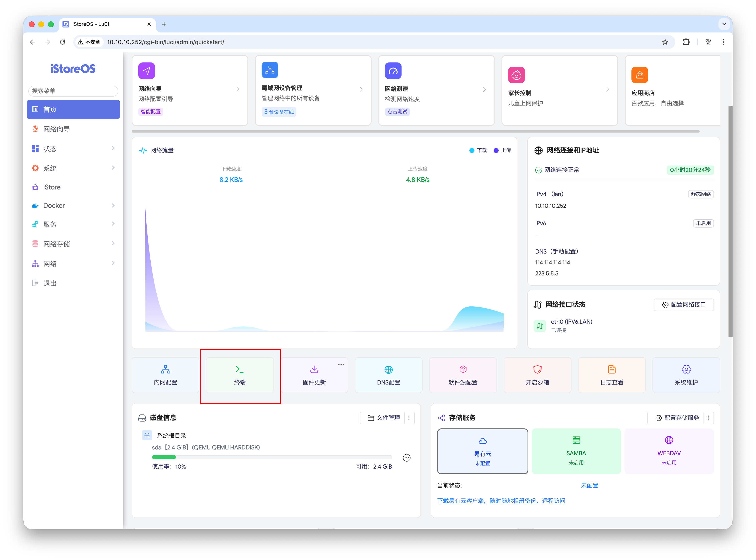The width and height of the screenshot is (756, 560).
Task: Select the SAMBA storage service card
Action: pyautogui.click(x=576, y=451)
